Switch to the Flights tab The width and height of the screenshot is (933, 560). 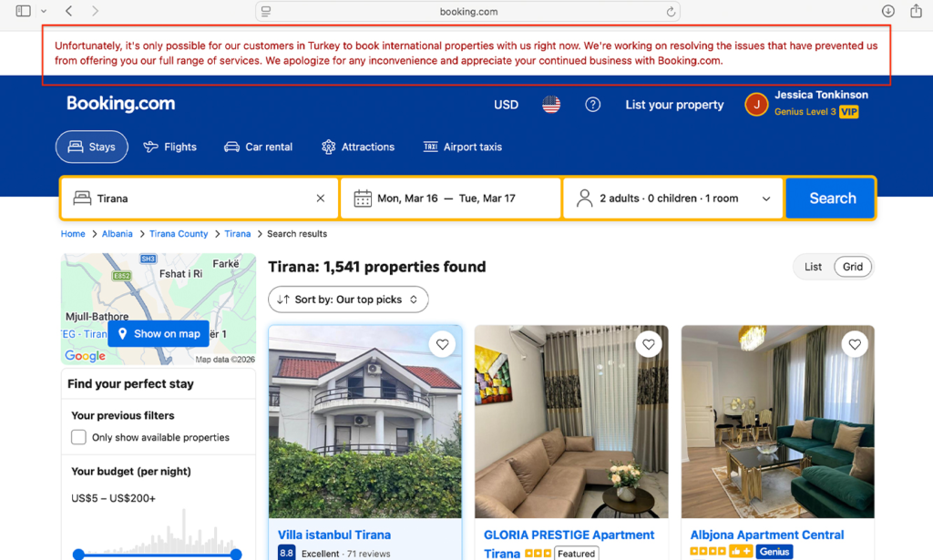[x=170, y=147]
